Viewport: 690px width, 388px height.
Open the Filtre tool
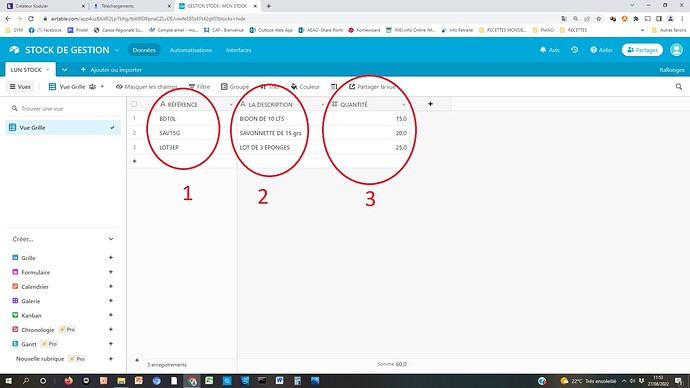pos(199,87)
